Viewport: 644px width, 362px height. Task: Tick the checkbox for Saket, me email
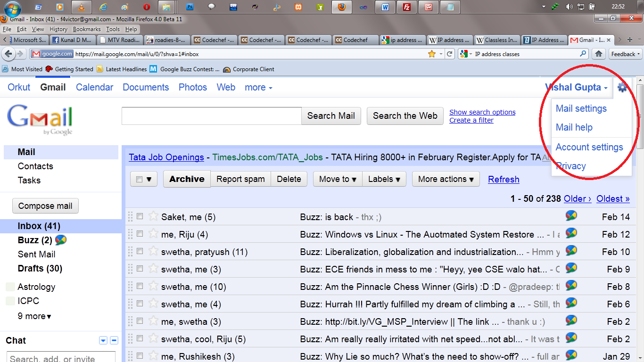140,216
